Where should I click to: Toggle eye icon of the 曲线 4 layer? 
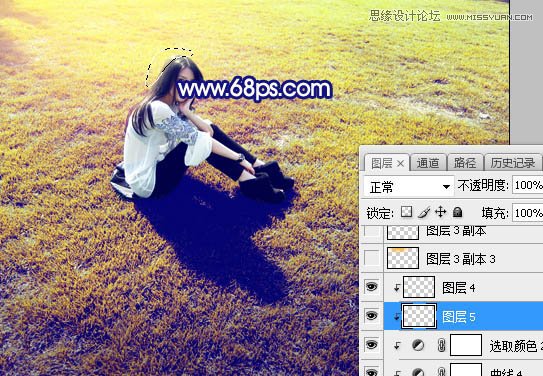click(371, 373)
